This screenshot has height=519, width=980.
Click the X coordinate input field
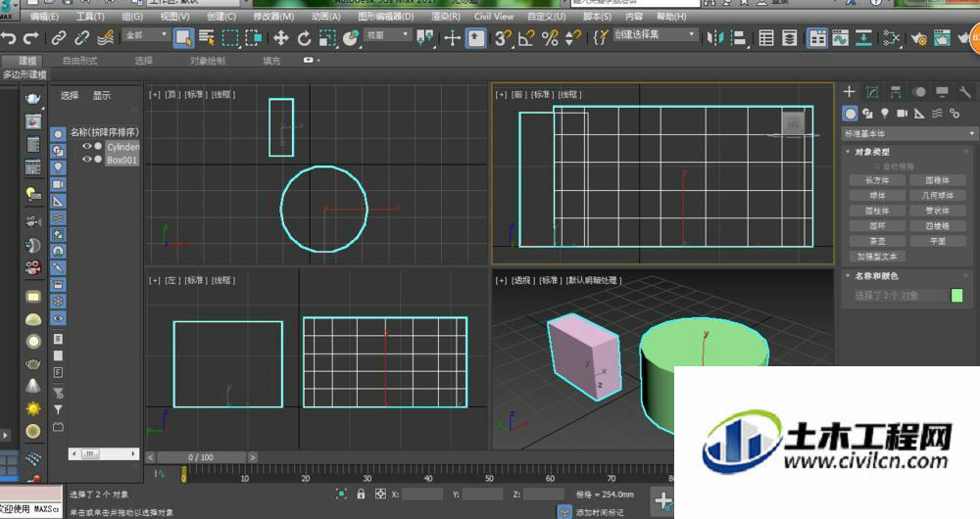[422, 494]
